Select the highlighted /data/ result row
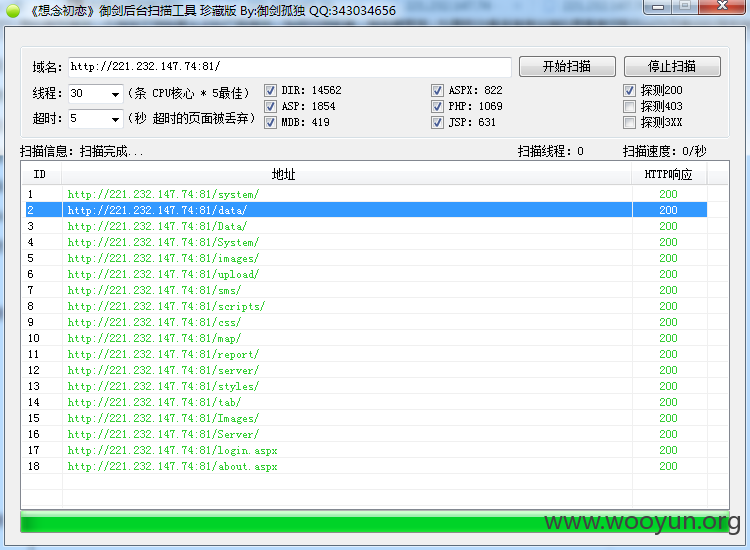Viewport: 750px width, 550px height. pyautogui.click(x=366, y=210)
